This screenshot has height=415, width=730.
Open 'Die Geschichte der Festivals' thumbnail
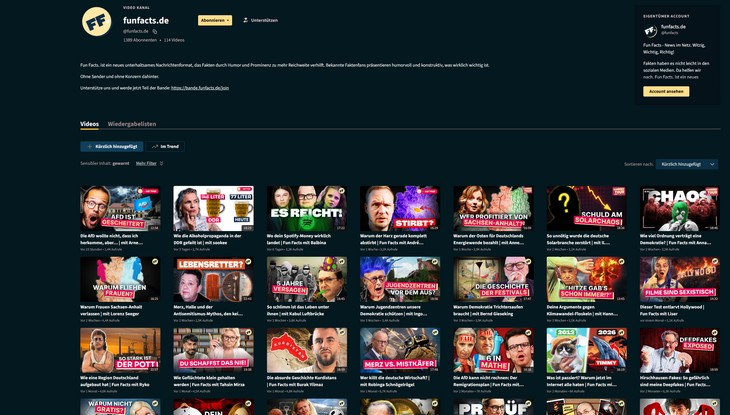tap(493, 279)
